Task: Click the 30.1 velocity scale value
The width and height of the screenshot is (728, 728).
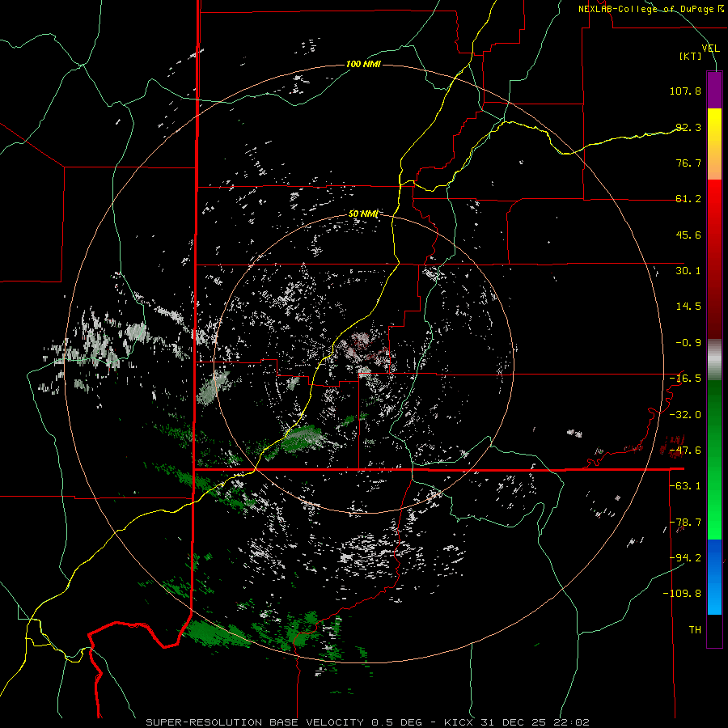Action: pyautogui.click(x=688, y=271)
